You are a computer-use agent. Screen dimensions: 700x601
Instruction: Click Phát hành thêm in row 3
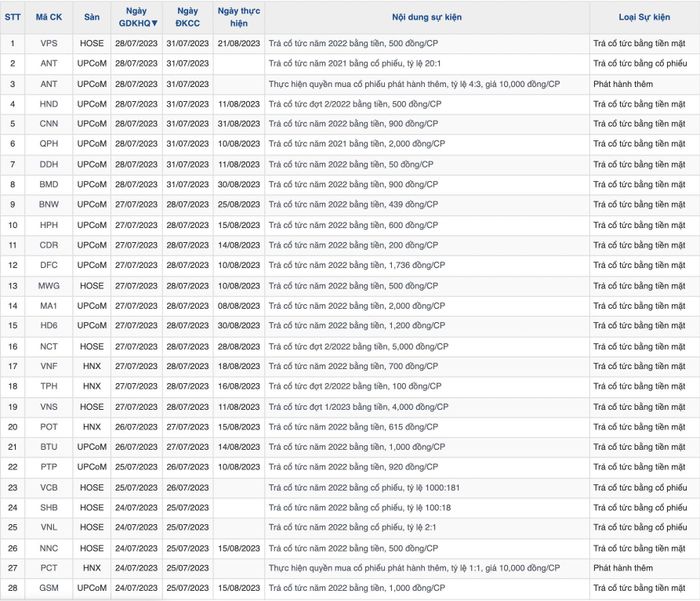[623, 84]
